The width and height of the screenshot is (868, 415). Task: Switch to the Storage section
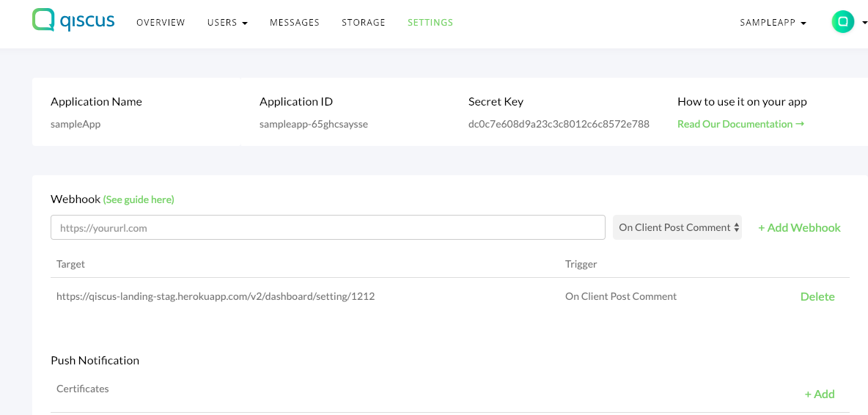pos(364,23)
